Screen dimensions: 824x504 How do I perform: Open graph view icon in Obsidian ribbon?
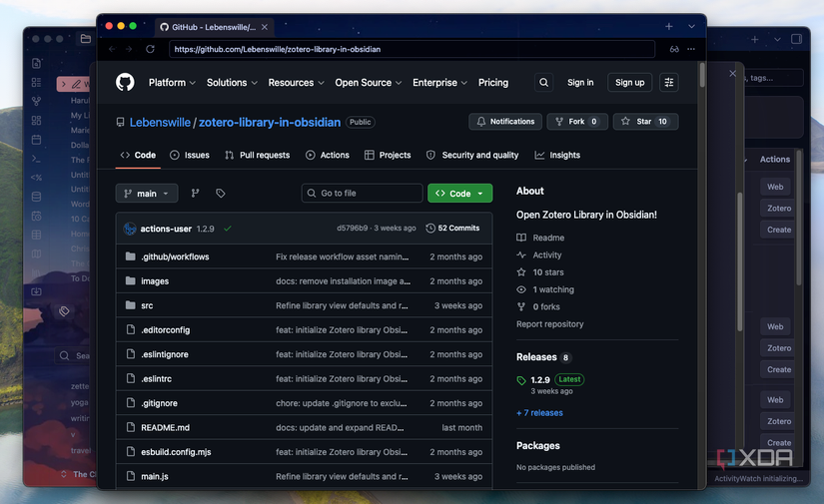point(36,101)
